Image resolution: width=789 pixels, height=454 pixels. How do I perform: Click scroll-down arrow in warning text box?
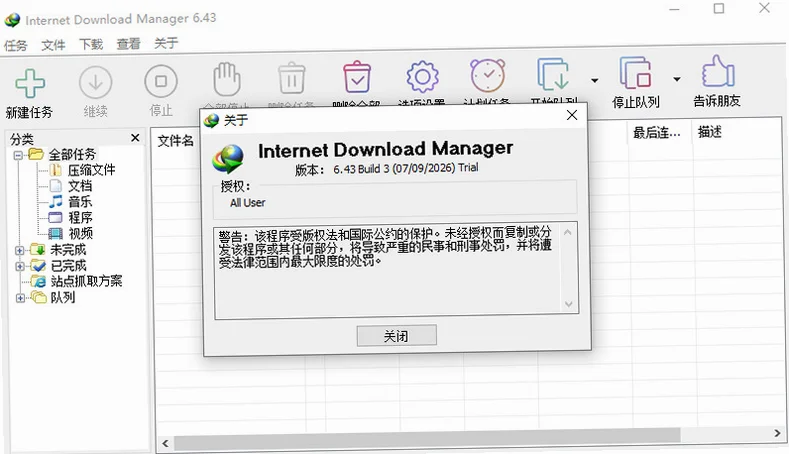[x=569, y=304]
